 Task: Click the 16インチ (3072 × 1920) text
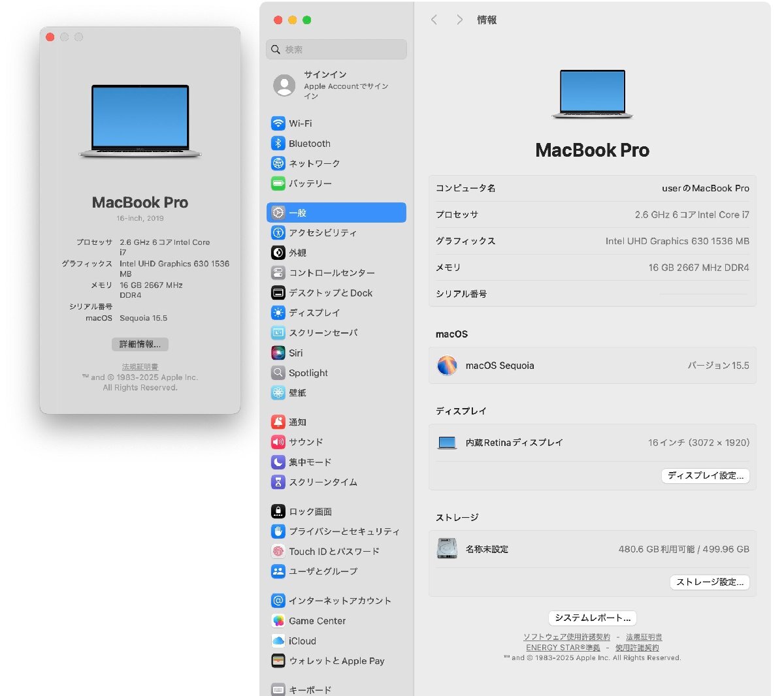coord(699,443)
